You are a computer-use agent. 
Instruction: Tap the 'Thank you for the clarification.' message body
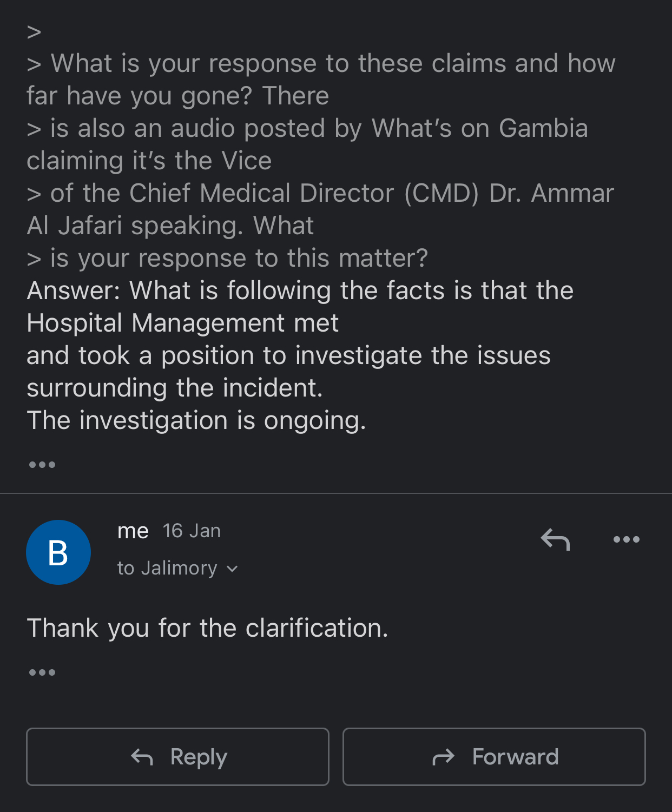(x=208, y=628)
